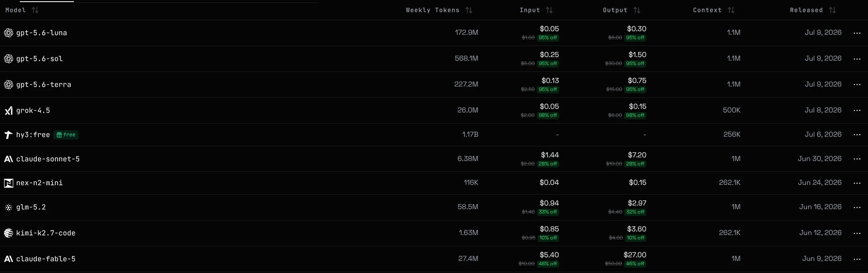Click the Released column header
This screenshot has width=868, height=273.
(x=806, y=10)
